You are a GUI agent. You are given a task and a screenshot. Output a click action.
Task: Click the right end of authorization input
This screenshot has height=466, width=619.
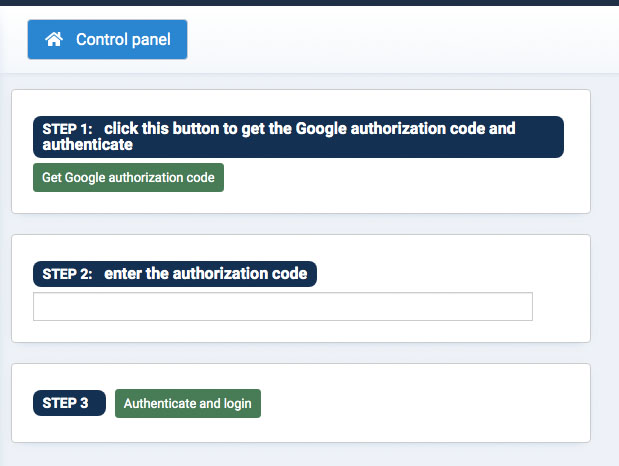526,307
